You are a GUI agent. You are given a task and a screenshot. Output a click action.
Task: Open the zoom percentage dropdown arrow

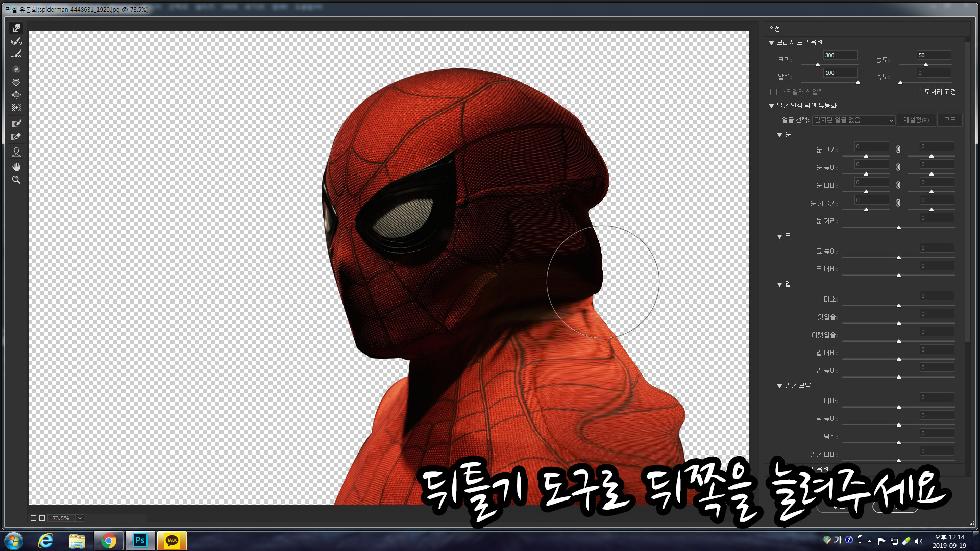point(80,518)
